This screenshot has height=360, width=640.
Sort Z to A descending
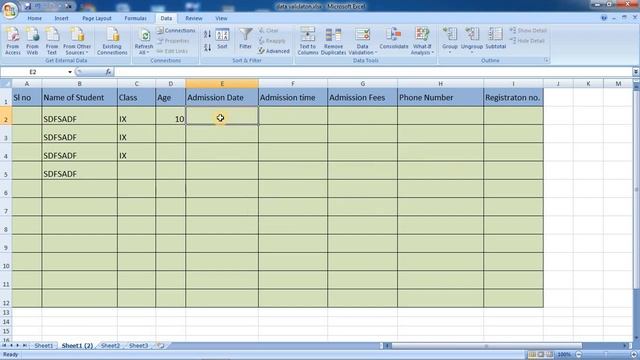207,47
